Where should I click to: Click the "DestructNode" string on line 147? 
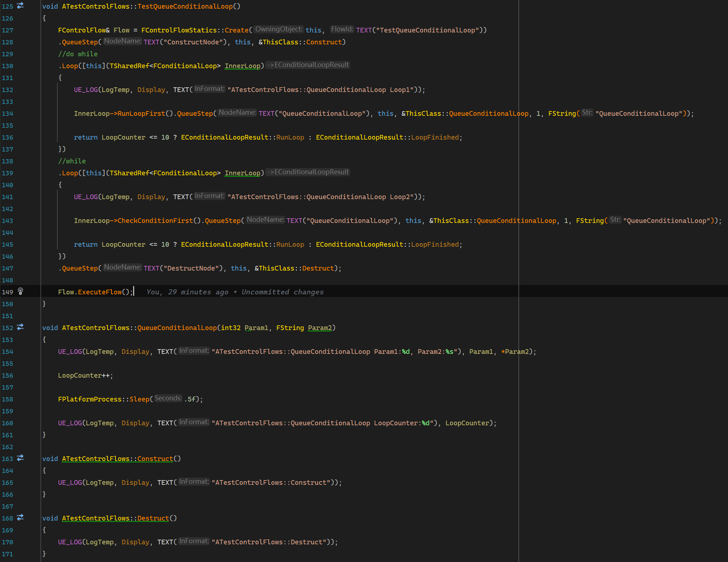(192, 268)
